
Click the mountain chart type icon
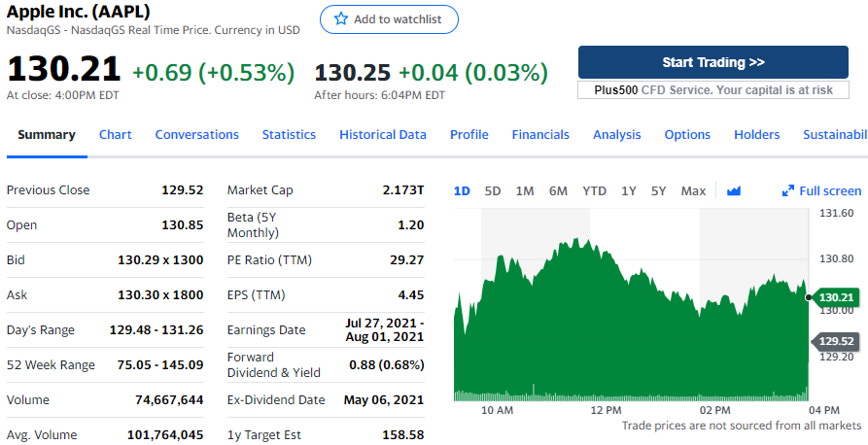pos(734,190)
